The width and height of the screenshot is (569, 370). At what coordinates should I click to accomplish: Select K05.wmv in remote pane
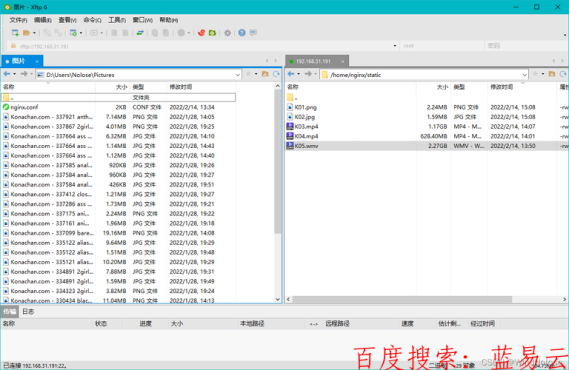click(x=427, y=146)
